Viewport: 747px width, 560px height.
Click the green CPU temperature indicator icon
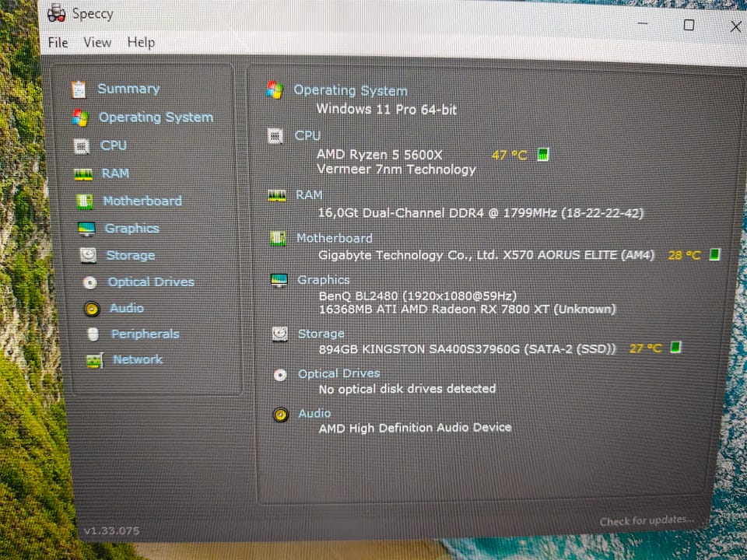click(x=542, y=154)
